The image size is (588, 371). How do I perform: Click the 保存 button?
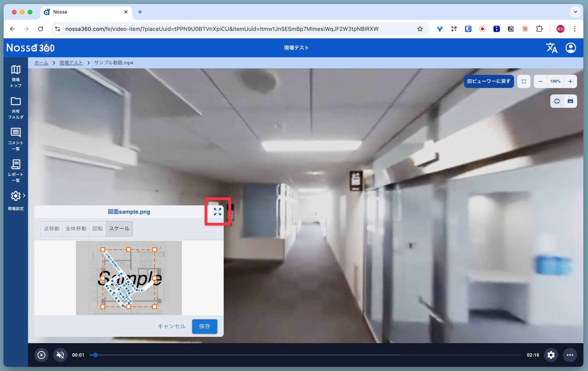pos(204,326)
